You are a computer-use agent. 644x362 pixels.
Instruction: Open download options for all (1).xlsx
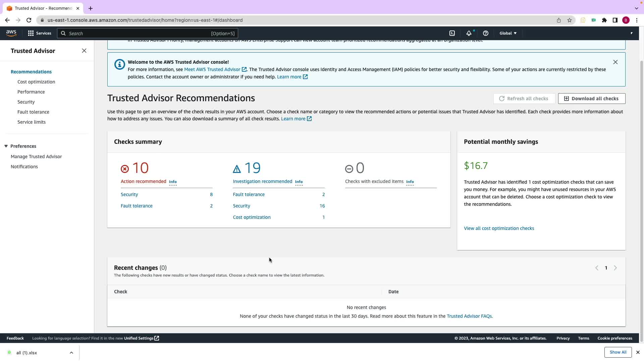pyautogui.click(x=71, y=353)
